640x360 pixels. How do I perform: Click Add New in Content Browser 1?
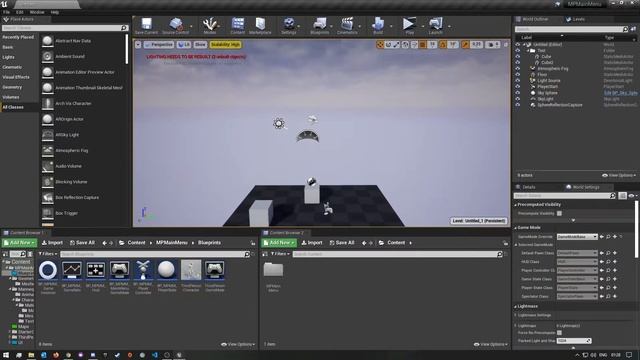[19, 243]
